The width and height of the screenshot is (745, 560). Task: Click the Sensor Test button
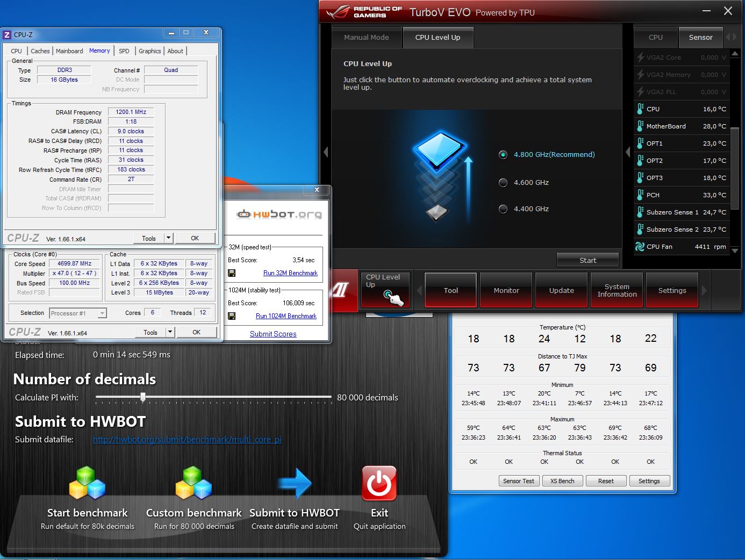coord(519,481)
